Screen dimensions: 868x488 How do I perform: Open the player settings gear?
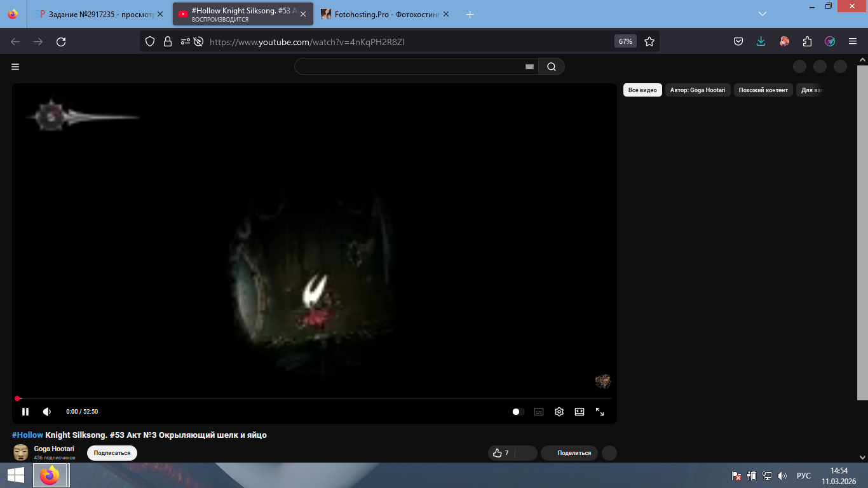point(559,412)
